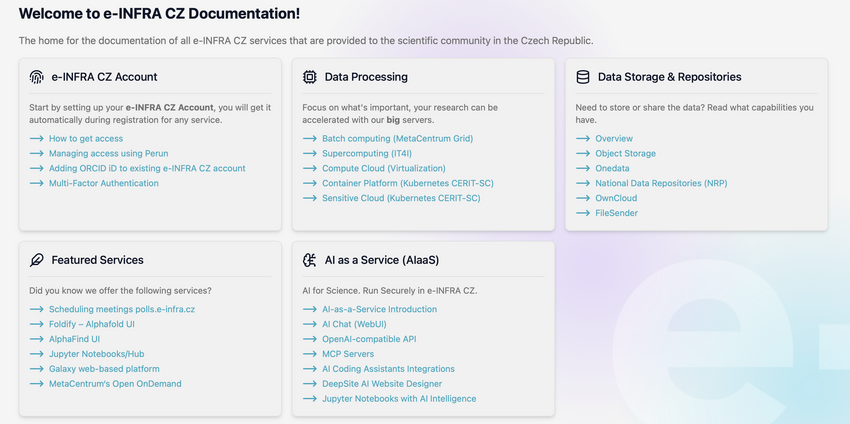The image size is (850, 424).
Task: Click the arrow icon before Batch computing
Action: pyautogui.click(x=310, y=139)
